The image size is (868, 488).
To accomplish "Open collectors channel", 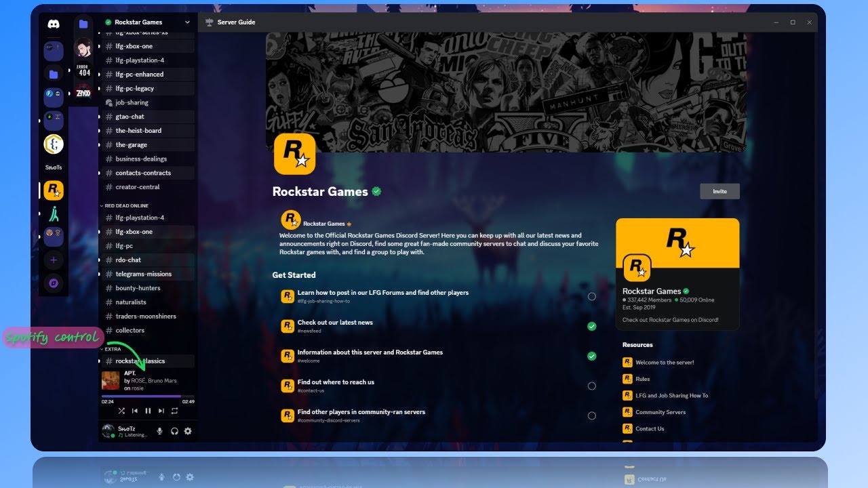I will (x=148, y=330).
